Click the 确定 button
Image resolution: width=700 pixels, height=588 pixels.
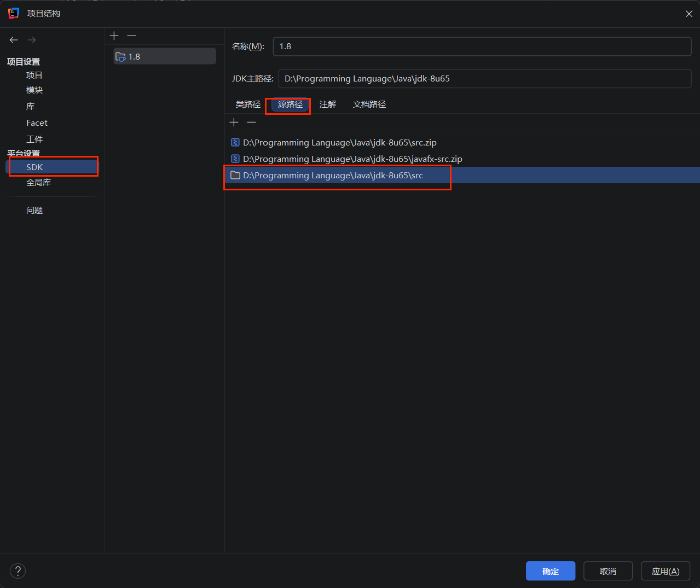click(551, 571)
